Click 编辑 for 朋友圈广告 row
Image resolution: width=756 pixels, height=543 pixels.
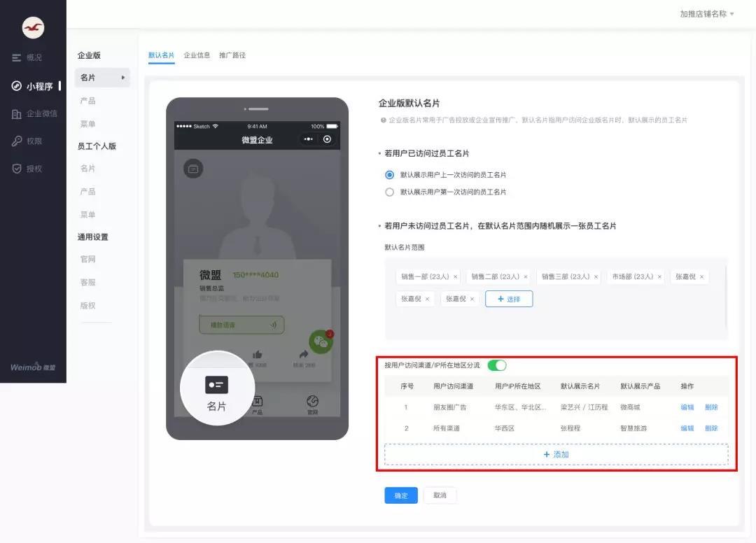pos(687,407)
